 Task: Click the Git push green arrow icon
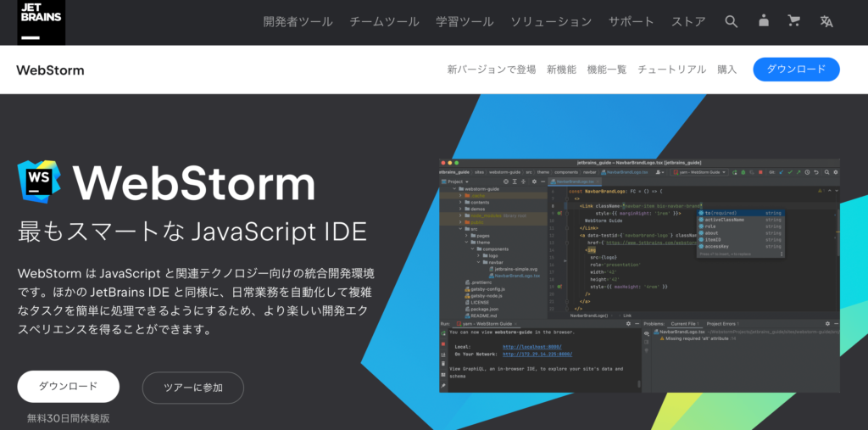798,172
